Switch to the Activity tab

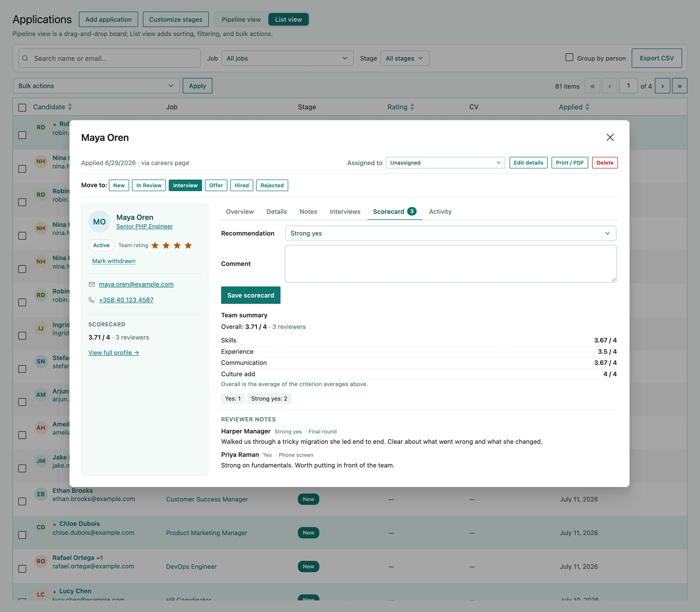click(440, 211)
